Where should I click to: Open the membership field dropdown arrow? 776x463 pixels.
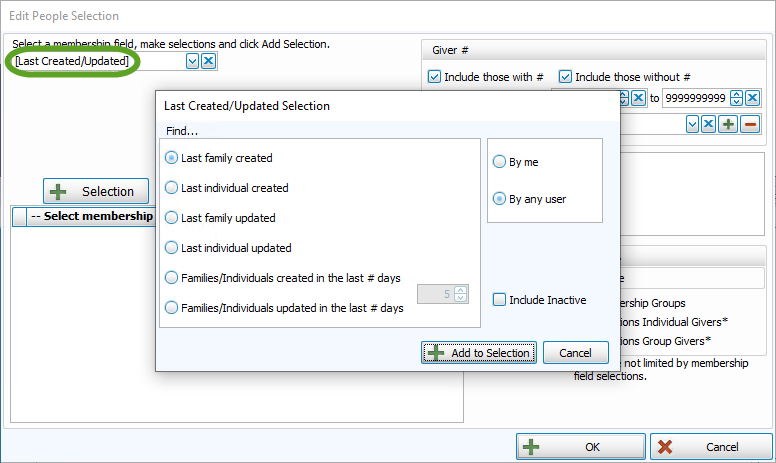coord(192,61)
